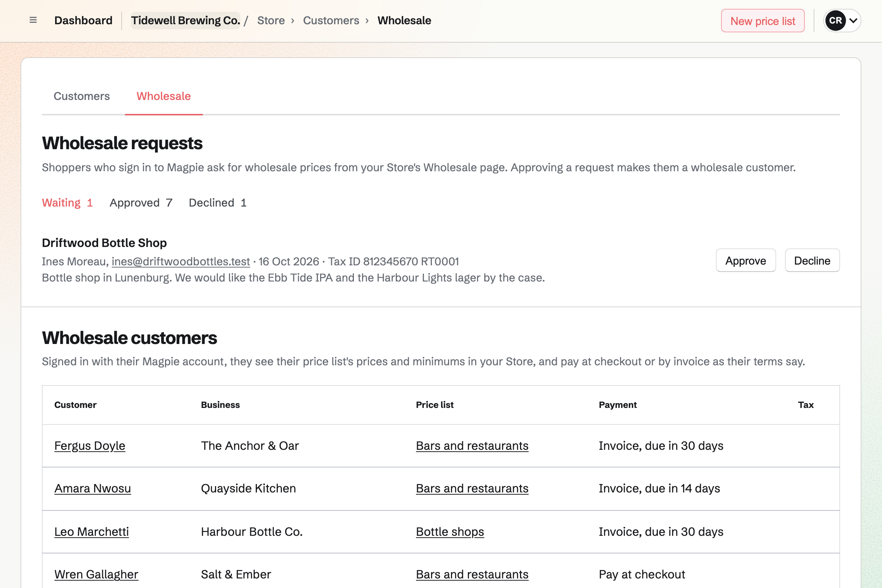Open customer Leo Marchetti
882x588 pixels.
92,532
